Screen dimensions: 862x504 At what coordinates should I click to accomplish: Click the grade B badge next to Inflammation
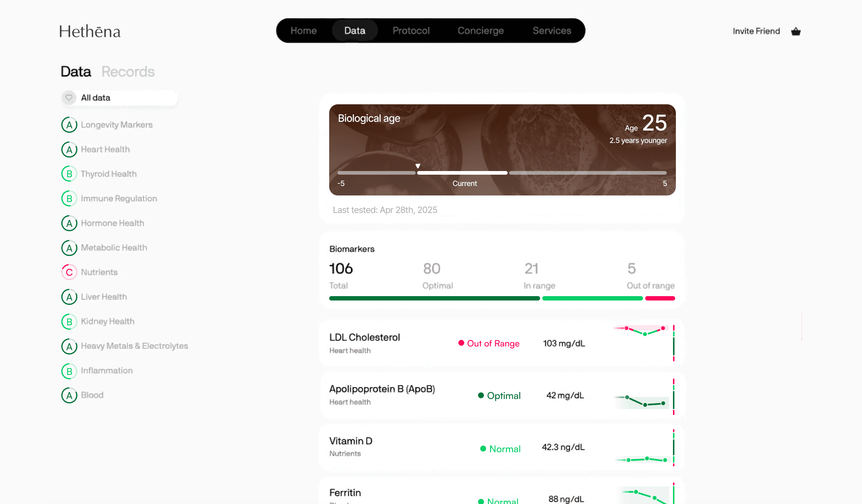tap(69, 371)
